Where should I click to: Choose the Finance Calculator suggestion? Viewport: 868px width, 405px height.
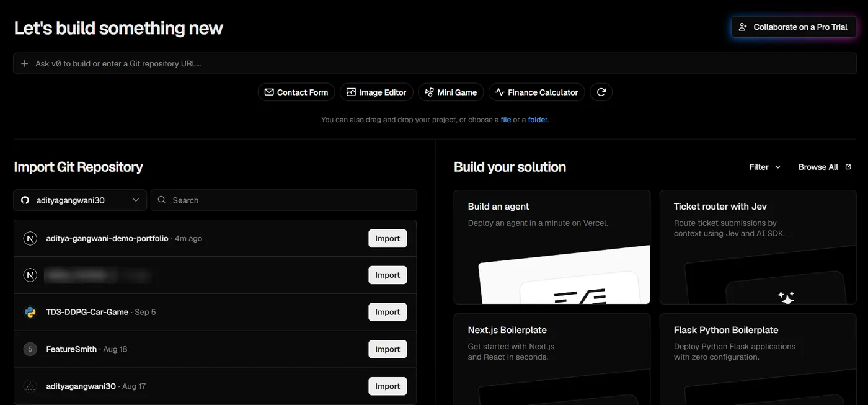coord(537,92)
